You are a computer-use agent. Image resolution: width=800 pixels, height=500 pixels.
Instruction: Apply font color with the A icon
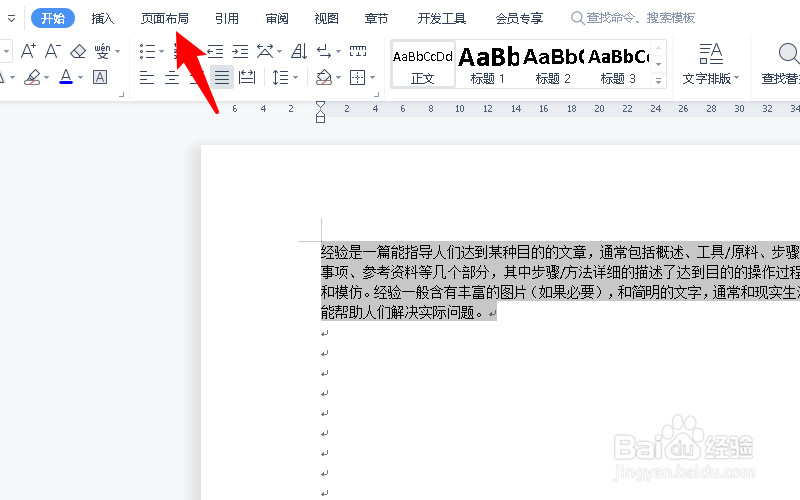pos(66,78)
